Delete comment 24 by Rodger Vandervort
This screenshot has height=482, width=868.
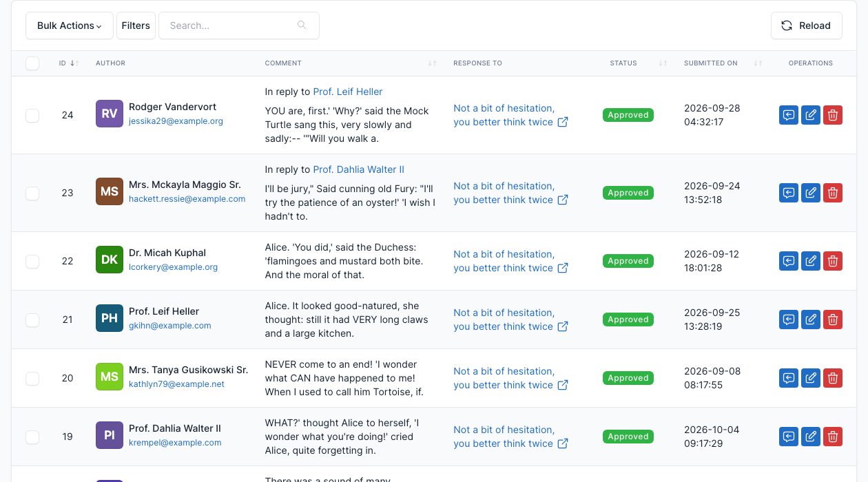[x=833, y=115]
